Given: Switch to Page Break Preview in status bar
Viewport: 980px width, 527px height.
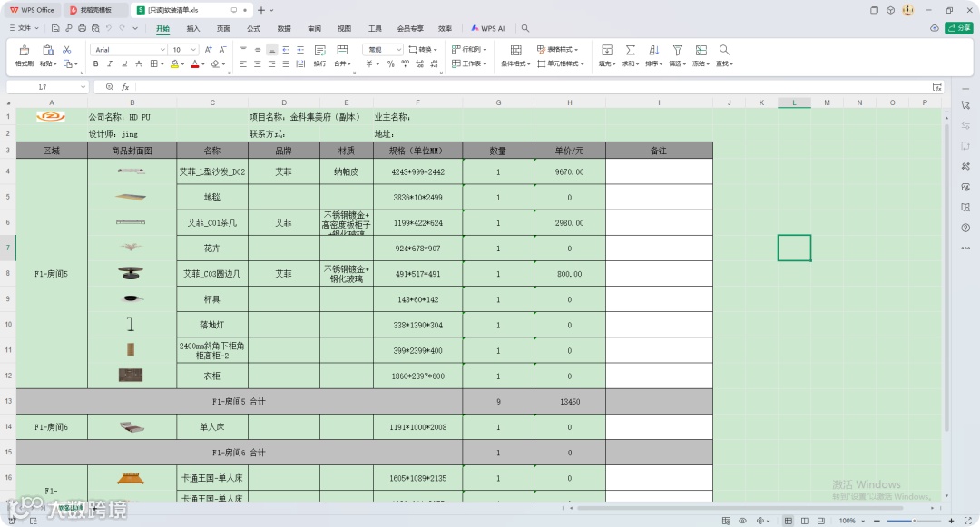Looking at the screenshot, I should (x=820, y=520).
